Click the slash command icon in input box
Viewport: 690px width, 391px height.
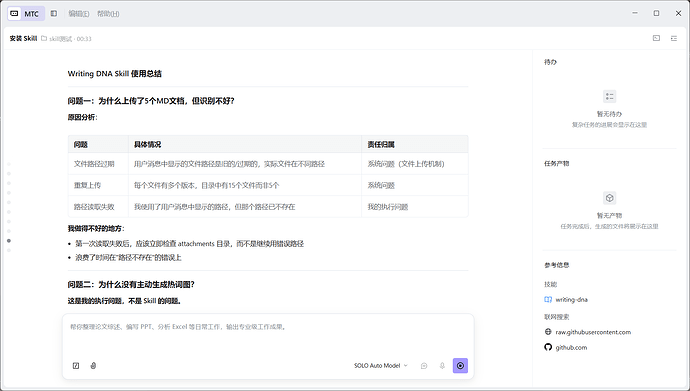pos(76,365)
